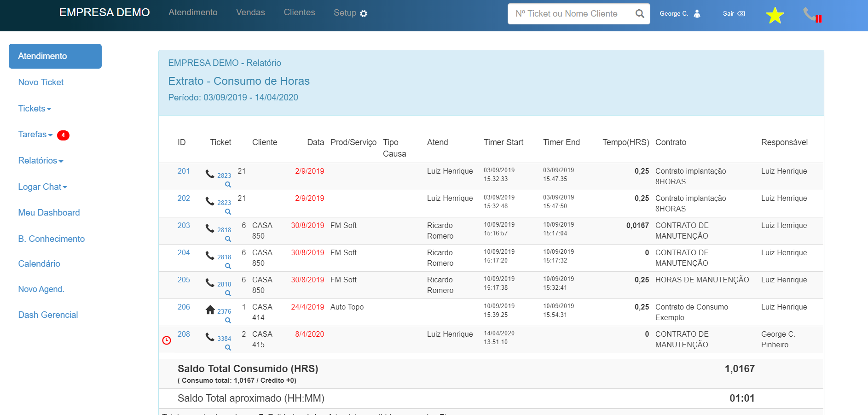Click the red clock icon beside row 208
This screenshot has height=415, width=868.
pos(167,340)
